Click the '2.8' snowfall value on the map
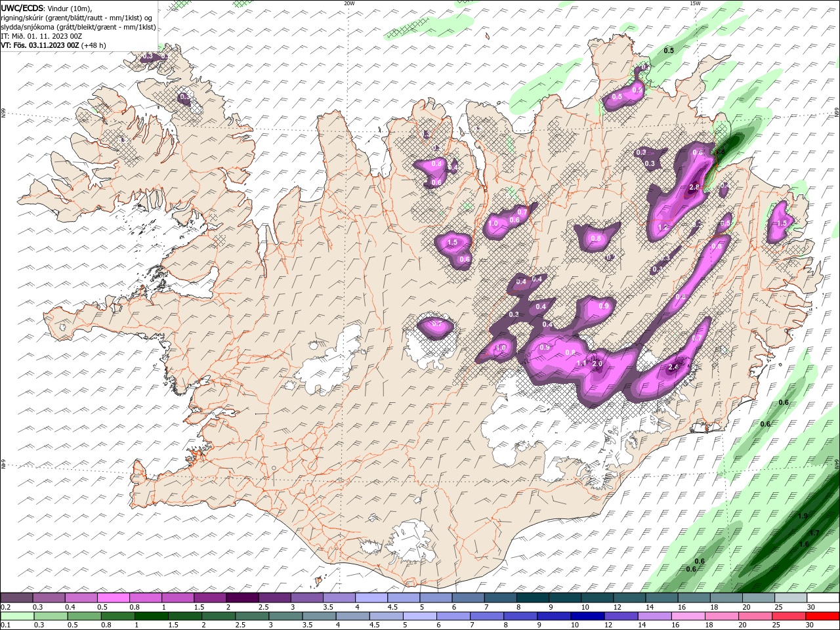840x630 pixels. click(x=696, y=187)
